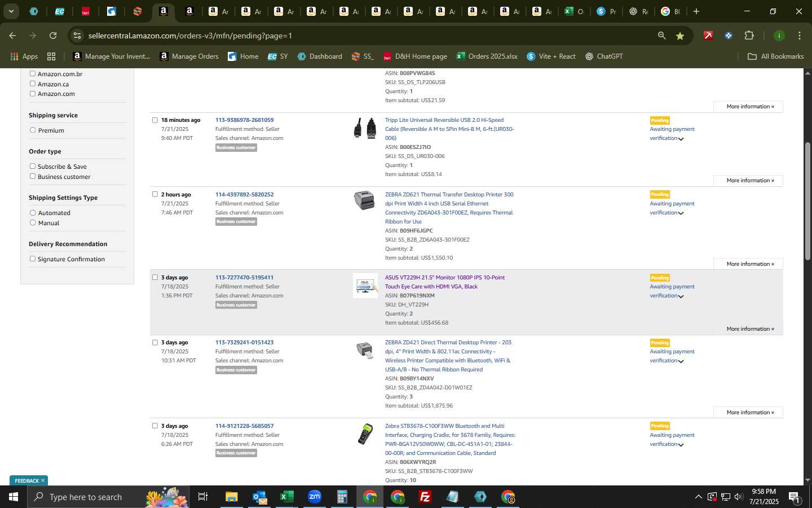This screenshot has height=508, width=812.
Task: Check the Subscribe & Save order type
Action: (33, 166)
